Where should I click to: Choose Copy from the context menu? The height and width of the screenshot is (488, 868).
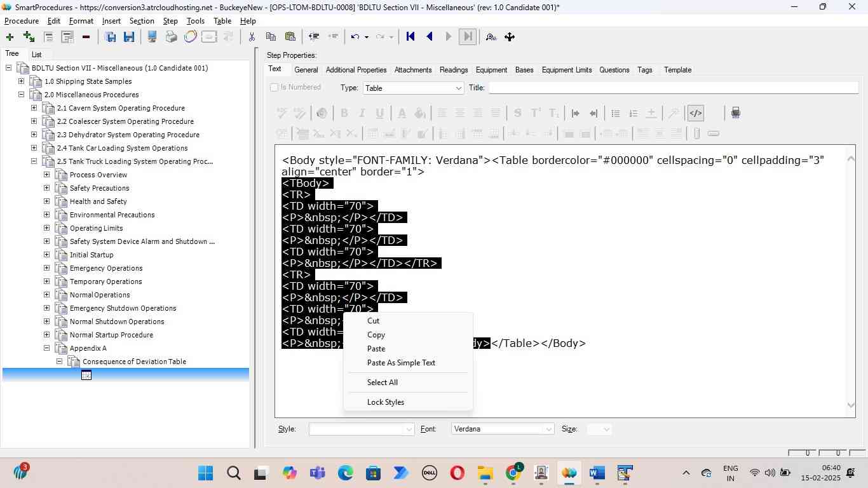(x=376, y=335)
